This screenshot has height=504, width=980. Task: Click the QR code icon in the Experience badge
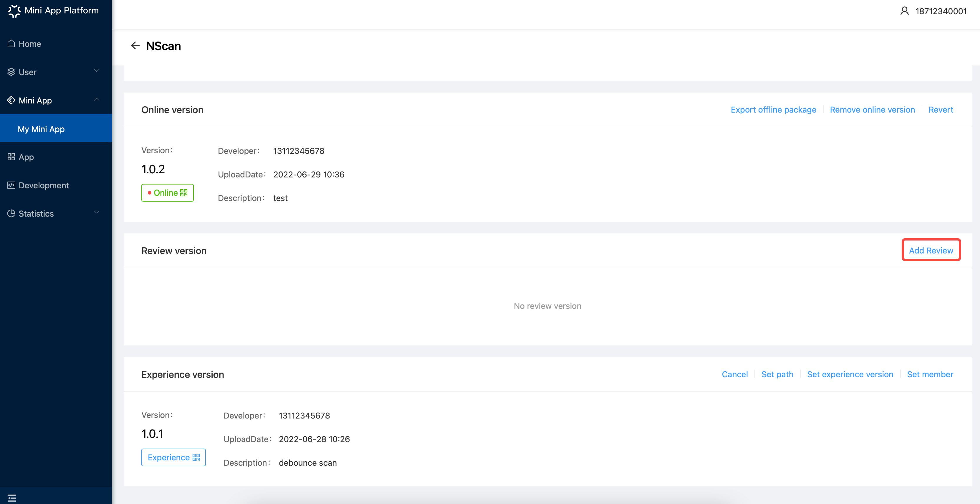(196, 457)
